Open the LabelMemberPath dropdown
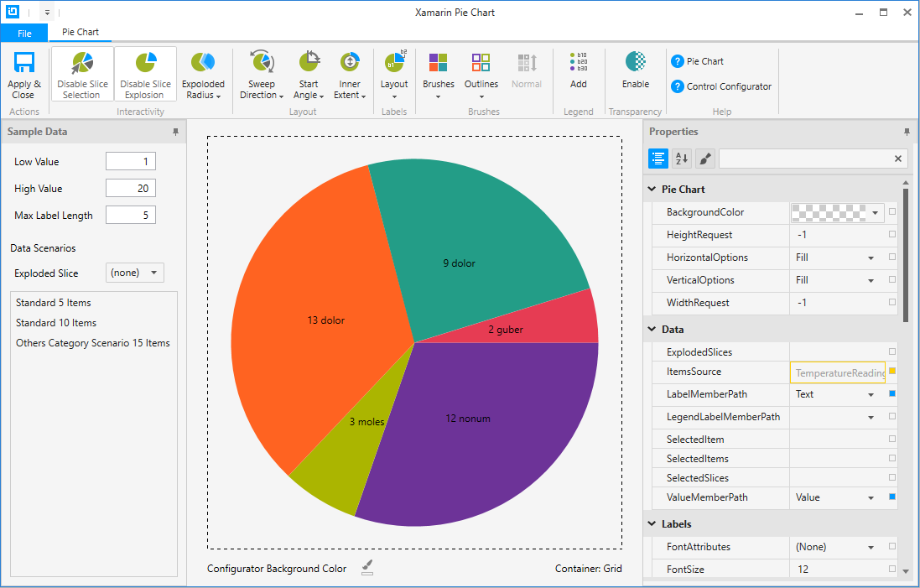Viewport: 920px width, 588px height. [871, 394]
